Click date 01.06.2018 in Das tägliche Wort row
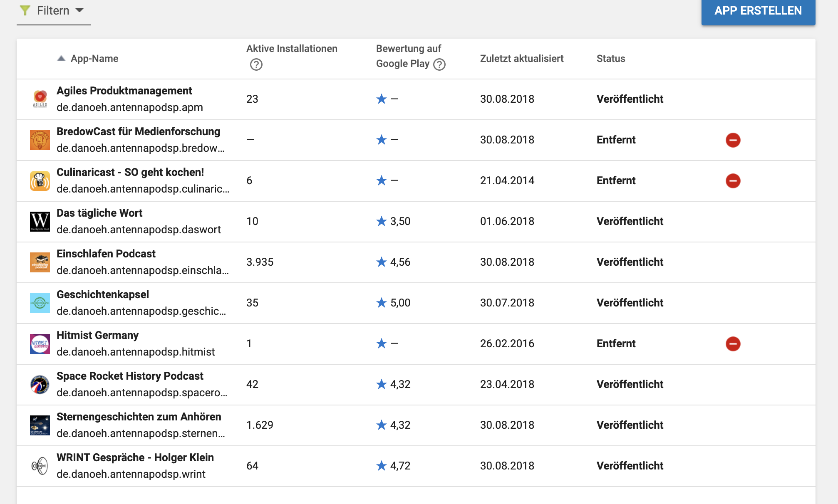Viewport: 838px width, 504px height. pyautogui.click(x=507, y=221)
